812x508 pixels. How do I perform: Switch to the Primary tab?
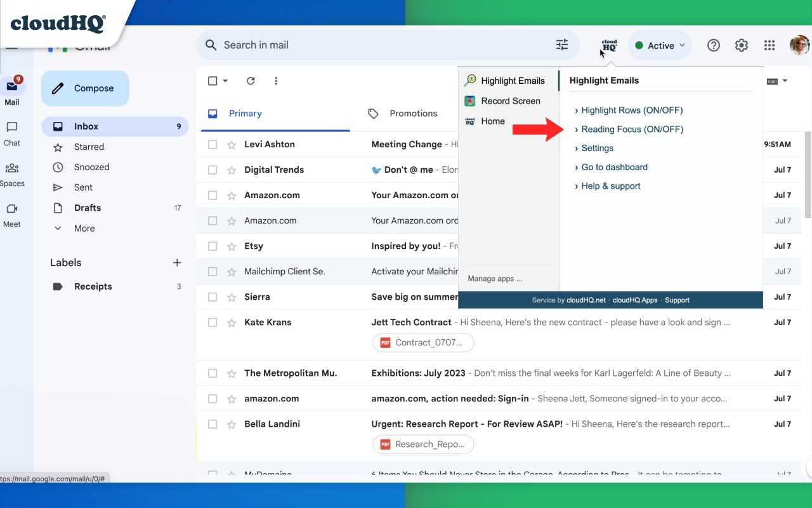point(275,114)
